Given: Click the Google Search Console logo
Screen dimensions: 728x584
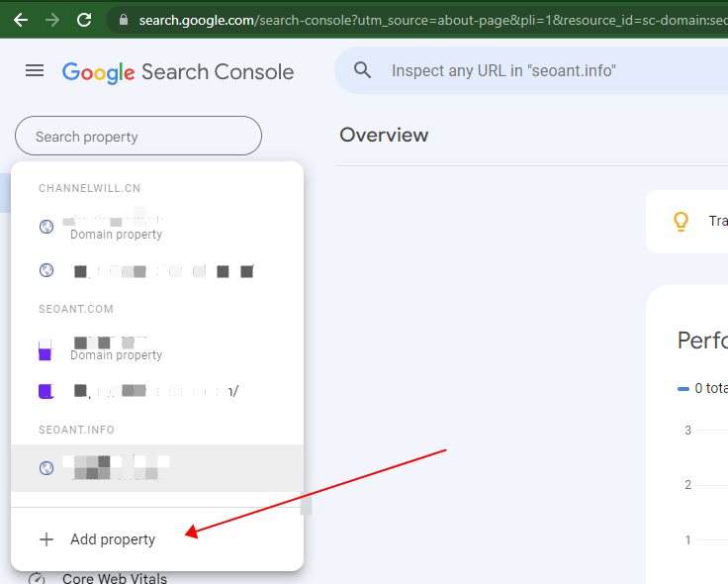Looking at the screenshot, I should [x=178, y=72].
